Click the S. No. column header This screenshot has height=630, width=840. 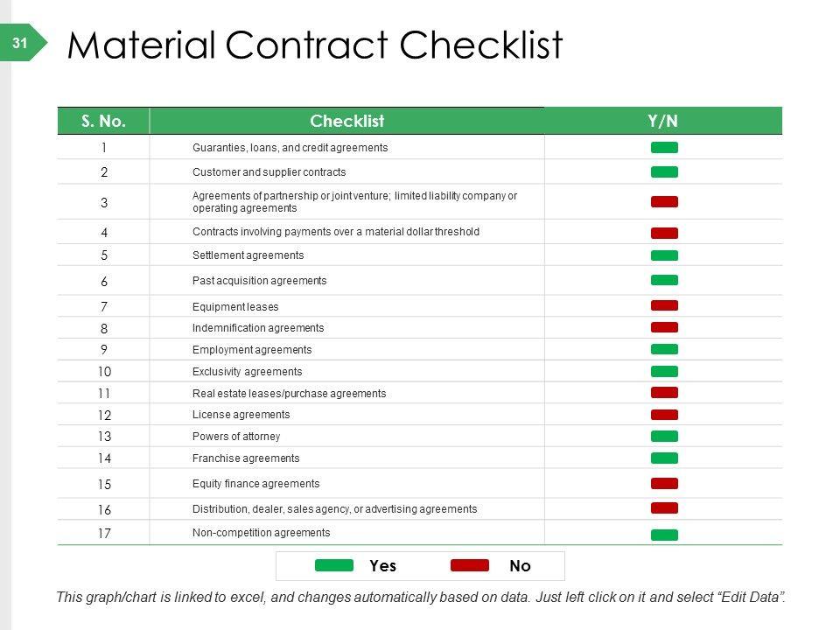tap(103, 121)
